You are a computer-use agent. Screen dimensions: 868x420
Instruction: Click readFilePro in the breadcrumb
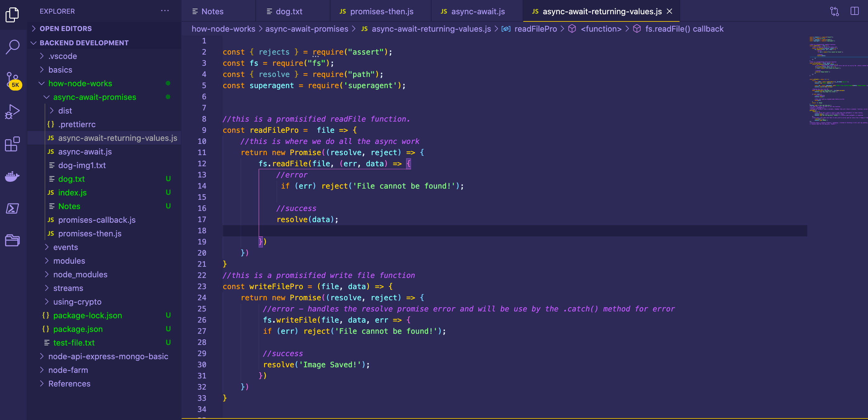535,29
